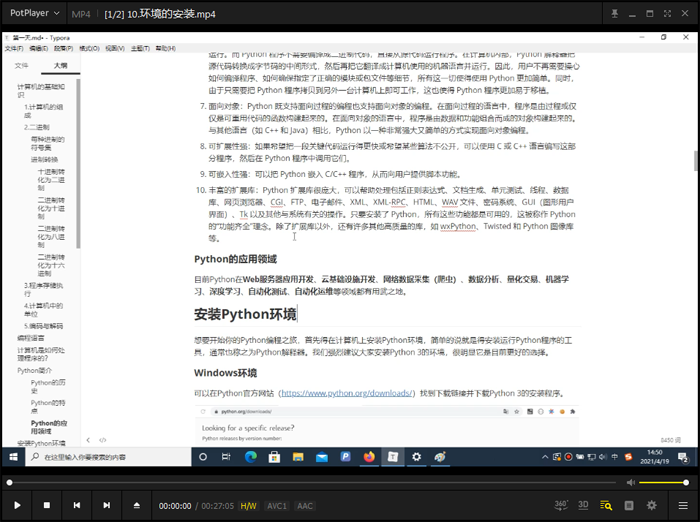Skip to next track

[x=106, y=506]
